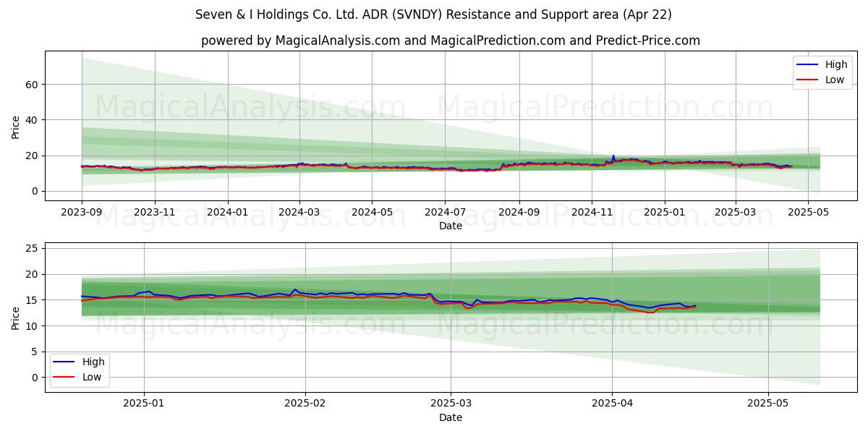This screenshot has height=434, width=868.
Task: Click the '2024-11' tick label
Action: click(x=591, y=212)
